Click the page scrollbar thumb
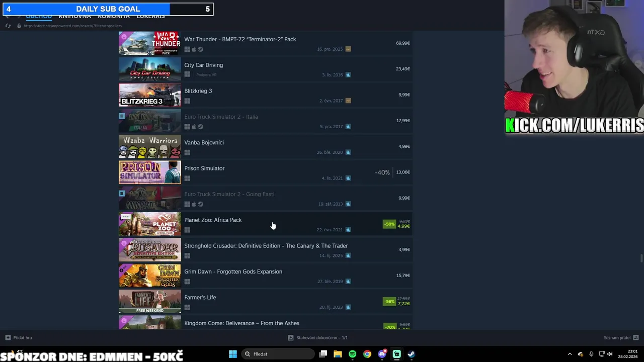The image size is (644, 362). click(641, 258)
